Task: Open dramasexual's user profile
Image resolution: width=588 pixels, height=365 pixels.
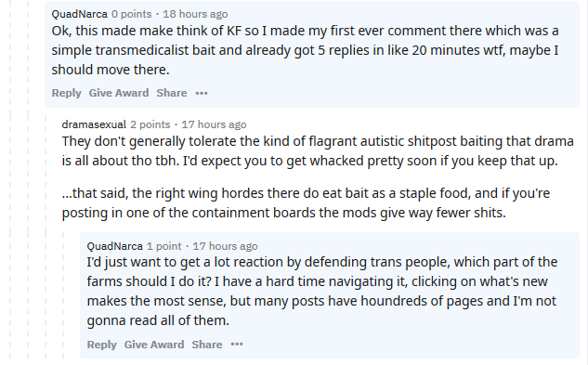Action: click(94, 124)
